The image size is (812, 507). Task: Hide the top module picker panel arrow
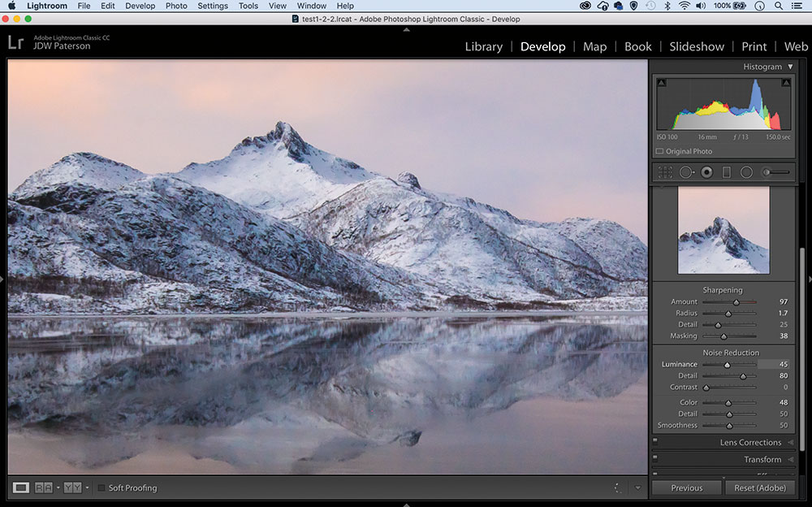click(x=407, y=29)
